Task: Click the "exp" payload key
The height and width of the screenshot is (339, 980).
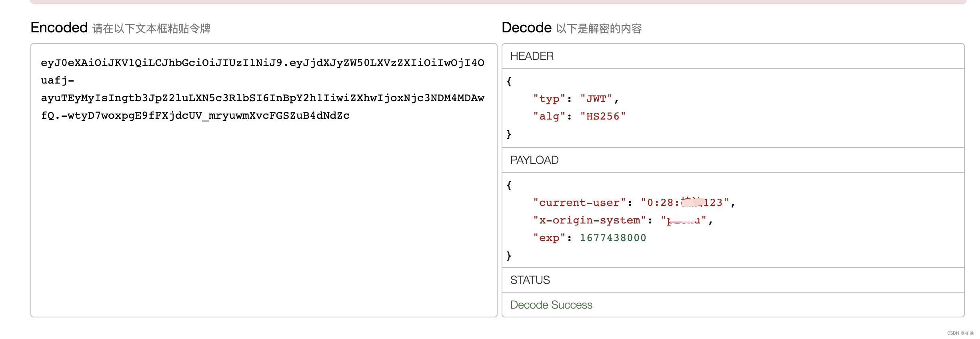Action: 549,238
